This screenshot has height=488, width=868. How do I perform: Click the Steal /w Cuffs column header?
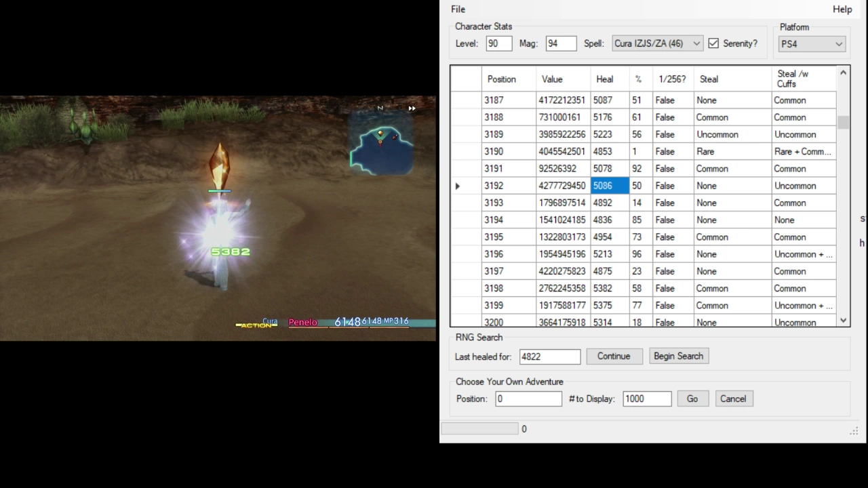click(x=804, y=79)
